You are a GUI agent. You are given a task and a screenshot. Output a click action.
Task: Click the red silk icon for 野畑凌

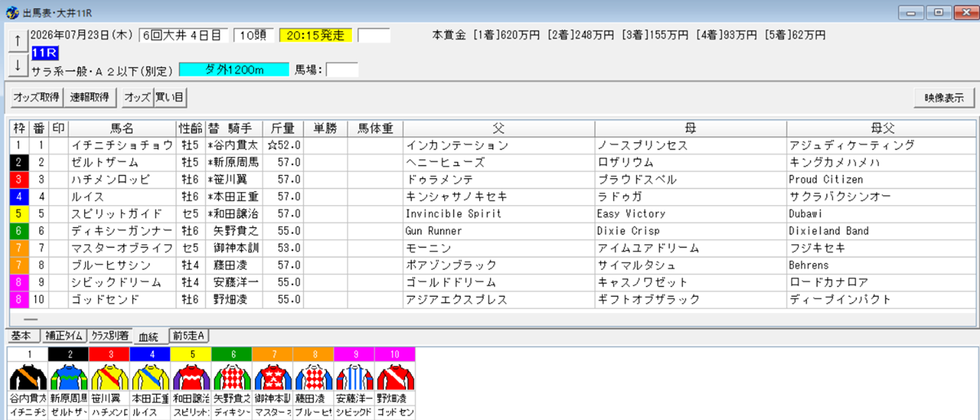[x=395, y=377]
